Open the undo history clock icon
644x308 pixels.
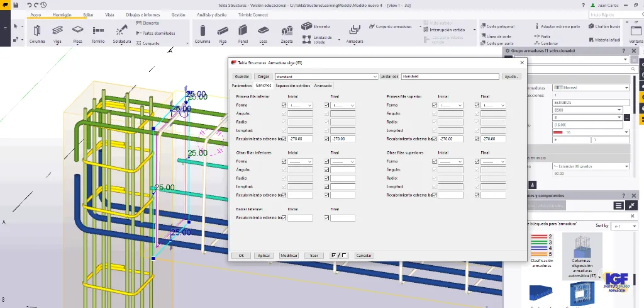(x=43, y=5)
